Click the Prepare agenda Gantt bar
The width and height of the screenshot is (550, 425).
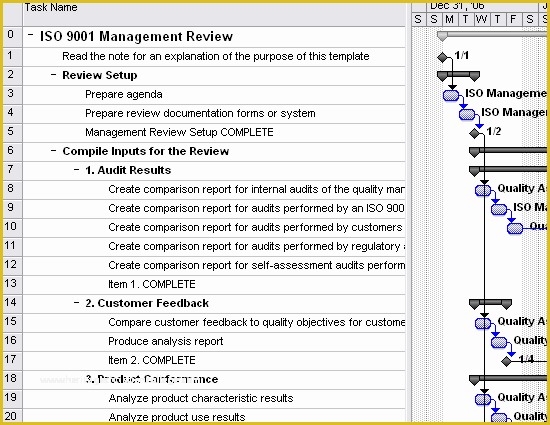pyautogui.click(x=451, y=95)
